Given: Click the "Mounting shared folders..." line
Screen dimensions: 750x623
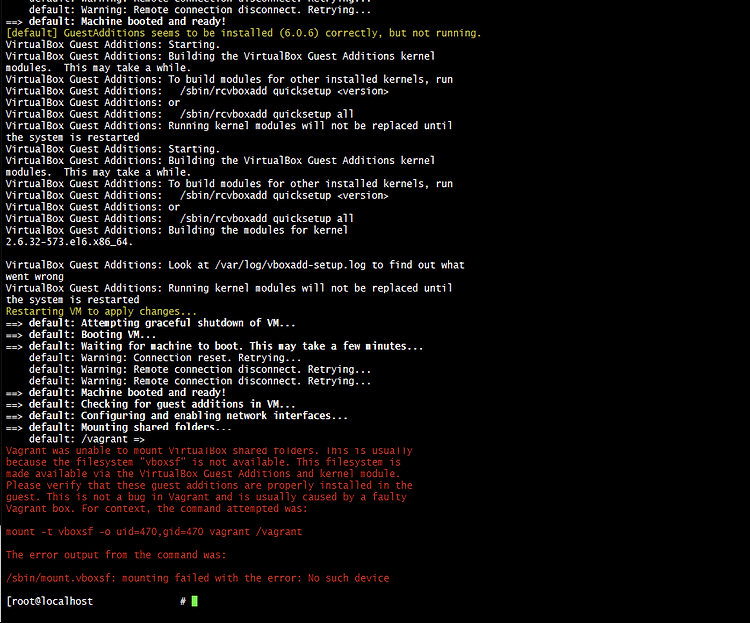Looking at the screenshot, I should 119,427.
